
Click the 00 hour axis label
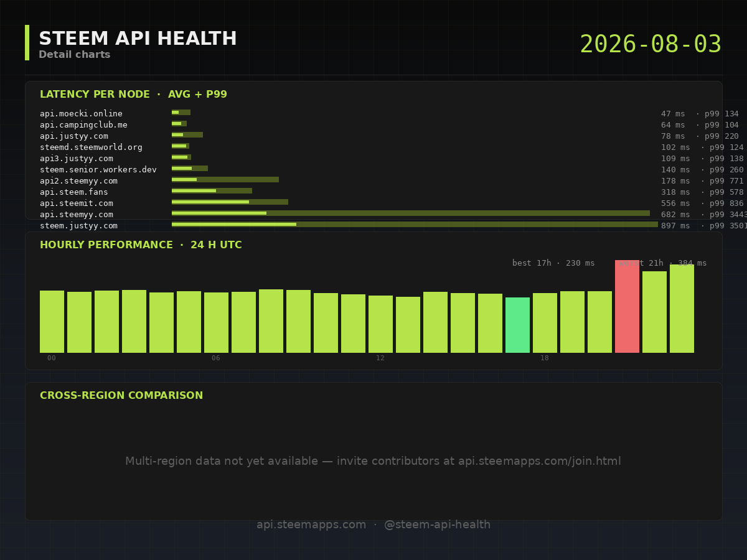(52, 358)
